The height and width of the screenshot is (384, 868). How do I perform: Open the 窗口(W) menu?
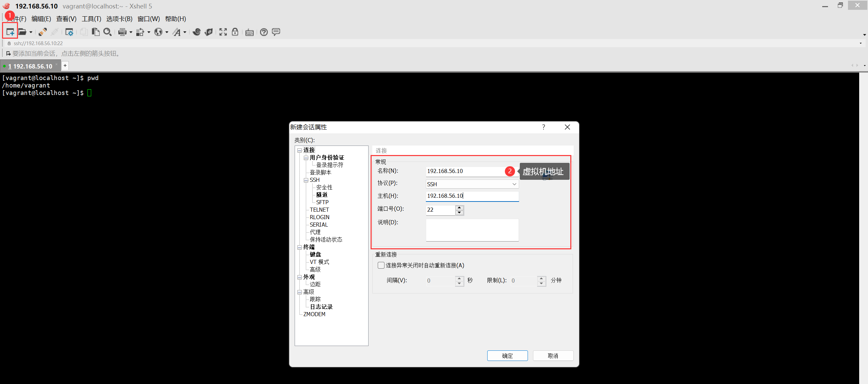[149, 19]
